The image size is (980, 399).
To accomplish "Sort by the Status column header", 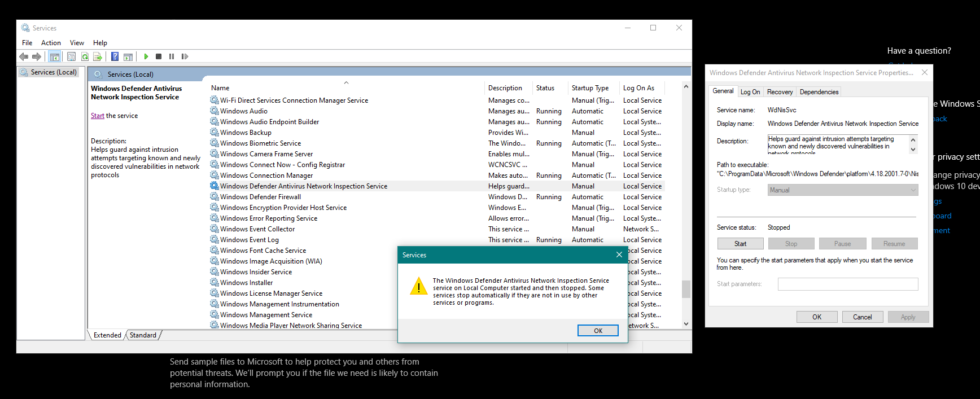I will pyautogui.click(x=550, y=88).
